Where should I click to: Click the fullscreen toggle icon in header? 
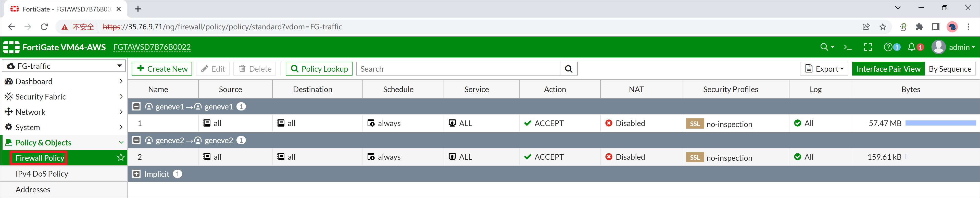coord(868,47)
